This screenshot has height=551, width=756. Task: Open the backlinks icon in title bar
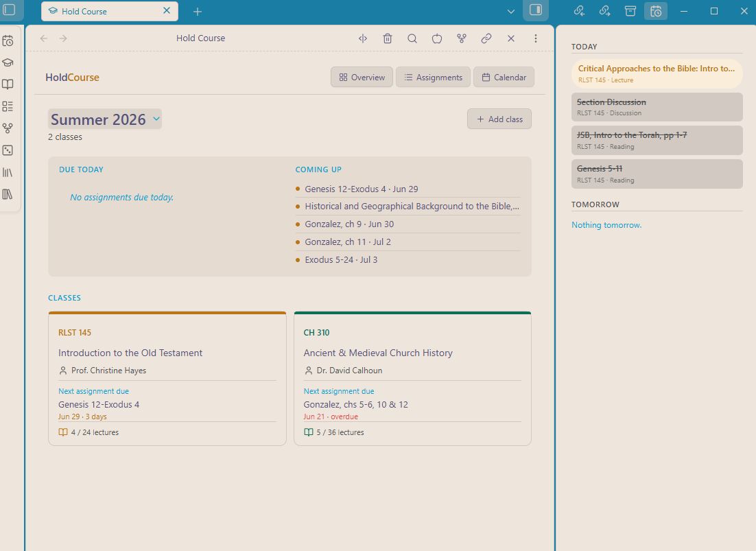pyautogui.click(x=580, y=10)
